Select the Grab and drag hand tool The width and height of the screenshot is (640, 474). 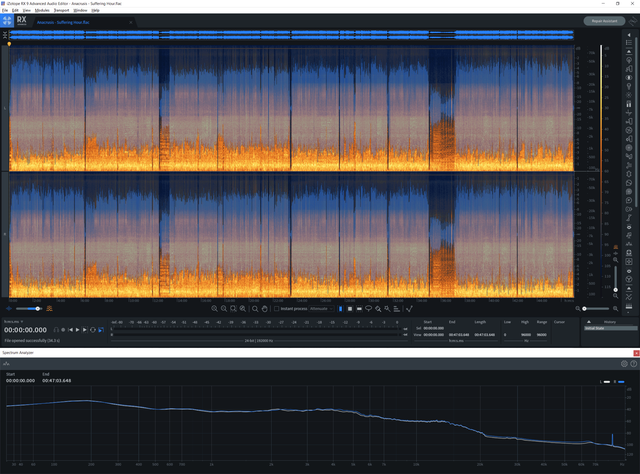[264, 309]
